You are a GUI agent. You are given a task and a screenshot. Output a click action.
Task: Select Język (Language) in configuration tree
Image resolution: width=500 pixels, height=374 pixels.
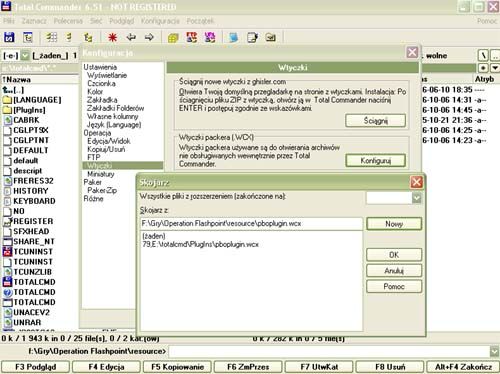(114, 125)
